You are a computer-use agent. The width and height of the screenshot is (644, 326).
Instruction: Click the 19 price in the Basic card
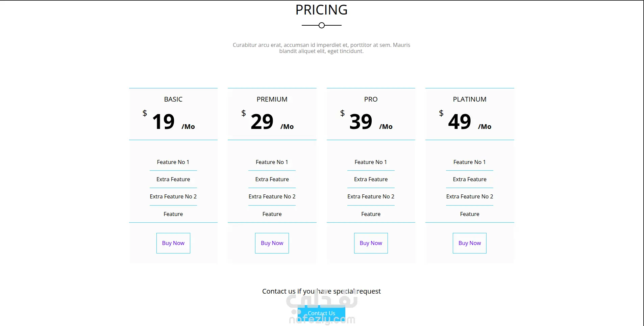pyautogui.click(x=164, y=121)
